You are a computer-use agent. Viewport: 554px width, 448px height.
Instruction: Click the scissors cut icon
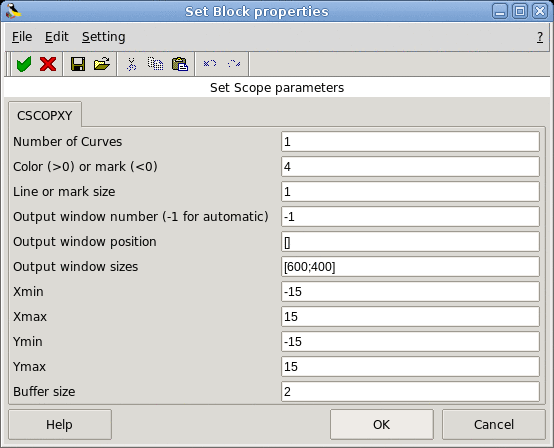coord(131,64)
